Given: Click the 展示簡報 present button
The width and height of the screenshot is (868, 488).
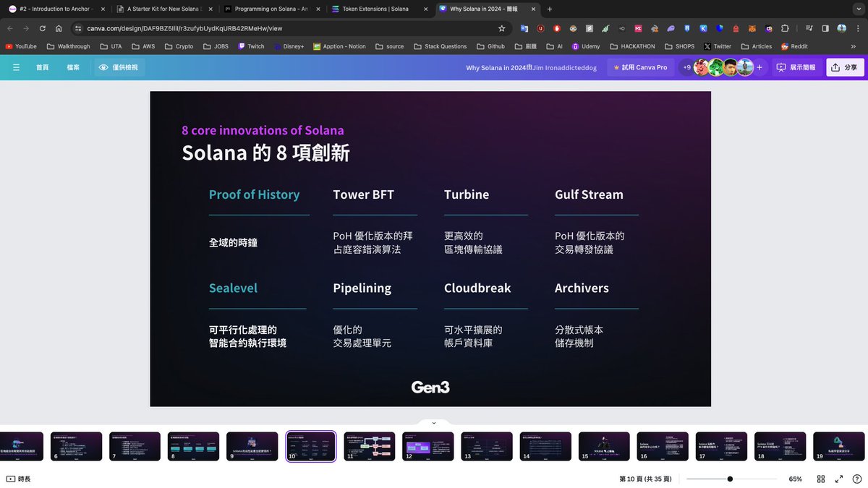Looking at the screenshot, I should point(796,67).
